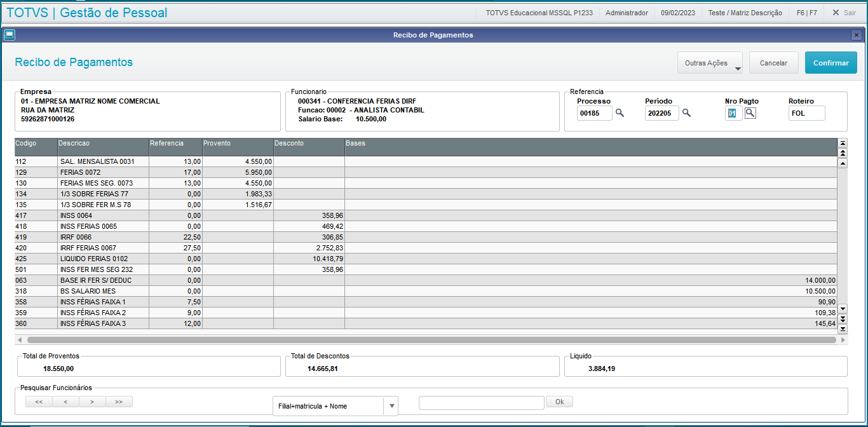Select row 1/3 SOBRE FERIAS 77

[x=426, y=194]
